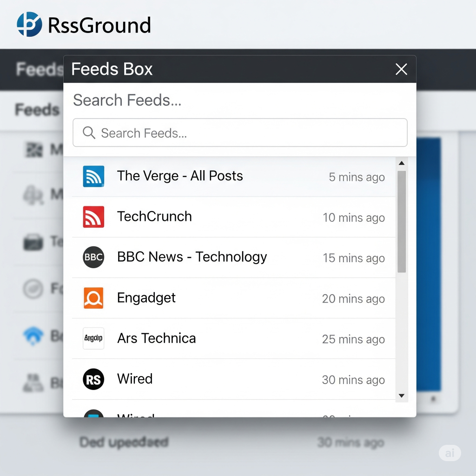The height and width of the screenshot is (476, 476).
Task: Click the red RSS icon for TechCrunch
Action: pos(93,217)
